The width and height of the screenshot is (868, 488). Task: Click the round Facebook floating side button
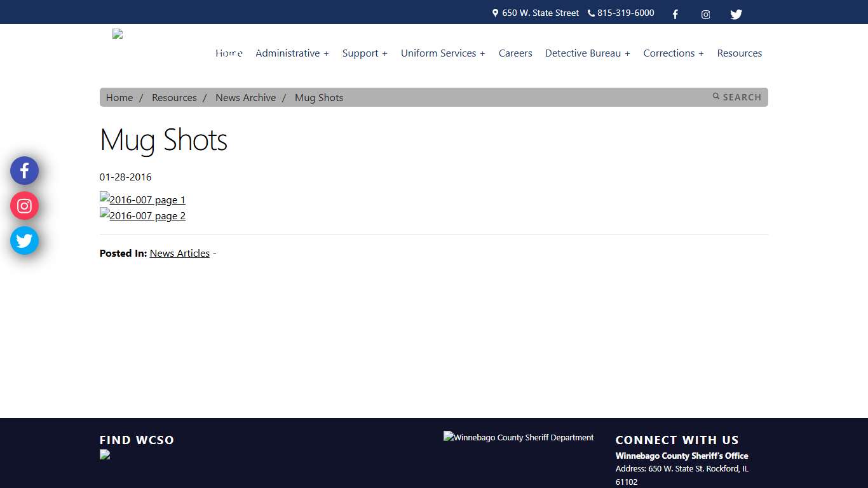pyautogui.click(x=24, y=170)
